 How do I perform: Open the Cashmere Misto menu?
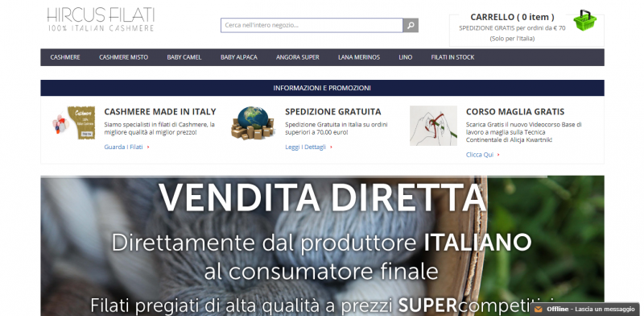tap(124, 57)
